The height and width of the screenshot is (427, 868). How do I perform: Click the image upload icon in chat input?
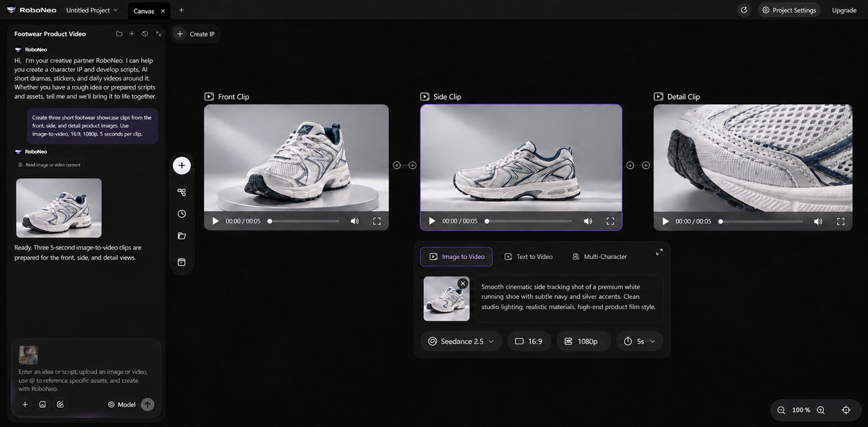pos(42,405)
